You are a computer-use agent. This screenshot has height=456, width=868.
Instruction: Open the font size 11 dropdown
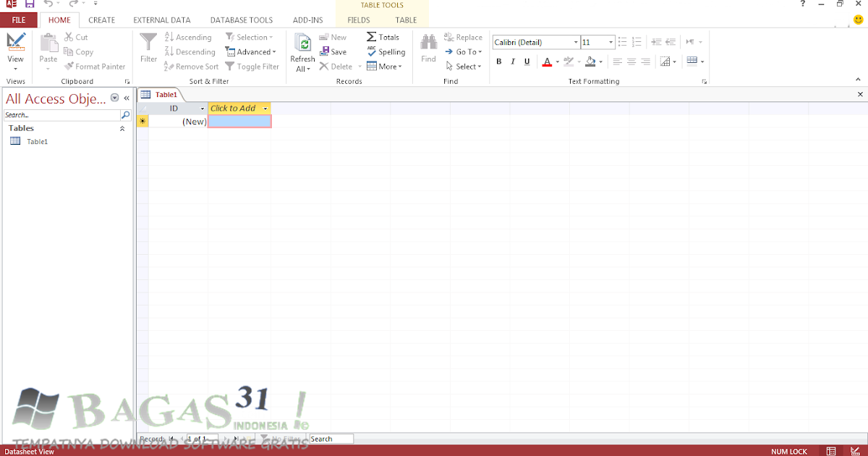pyautogui.click(x=611, y=43)
